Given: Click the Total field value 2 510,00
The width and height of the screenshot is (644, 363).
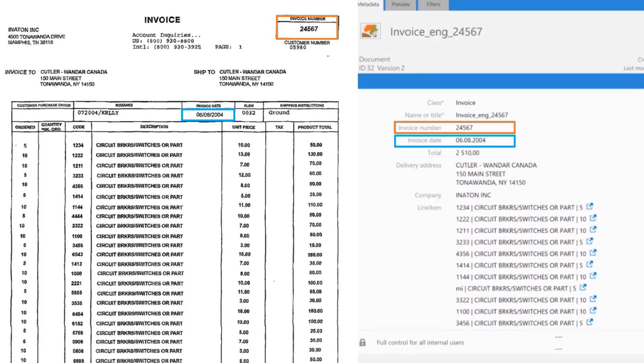Looking at the screenshot, I should tap(467, 153).
